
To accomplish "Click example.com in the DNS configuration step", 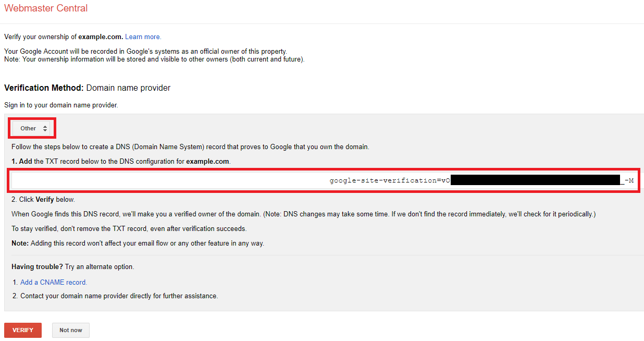I will tap(207, 162).
